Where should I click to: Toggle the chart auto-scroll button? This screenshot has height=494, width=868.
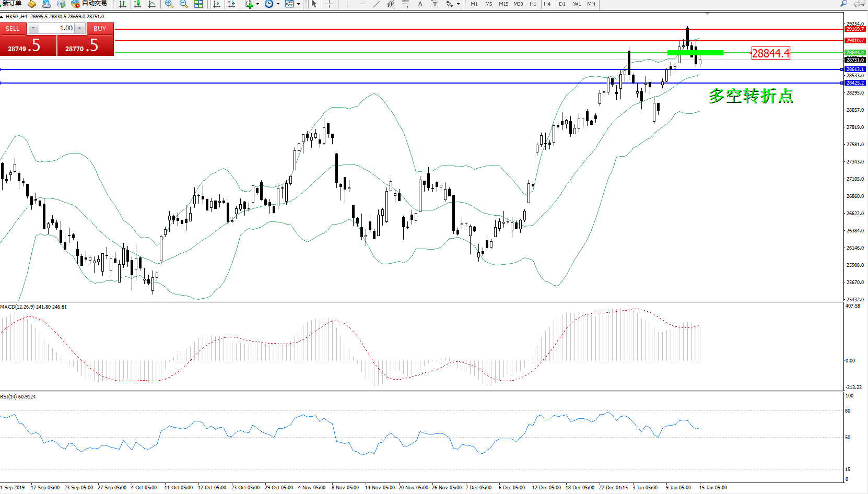(217, 4)
